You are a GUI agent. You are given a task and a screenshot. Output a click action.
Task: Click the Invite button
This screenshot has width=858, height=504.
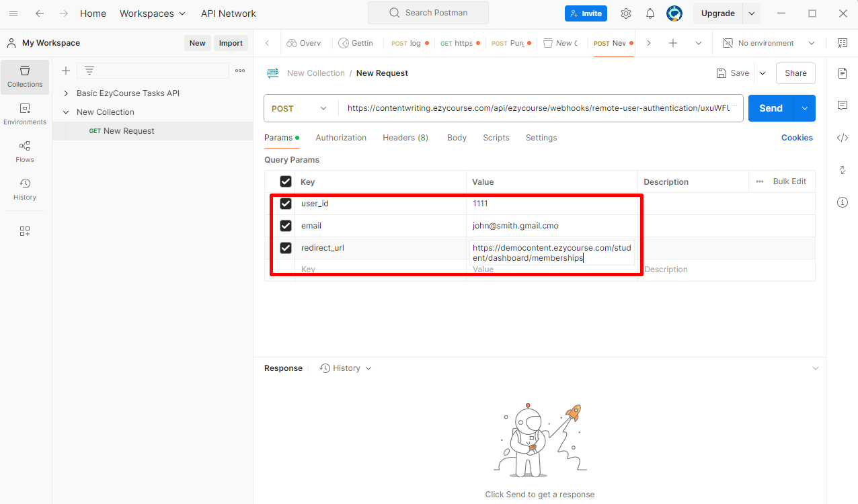point(586,13)
